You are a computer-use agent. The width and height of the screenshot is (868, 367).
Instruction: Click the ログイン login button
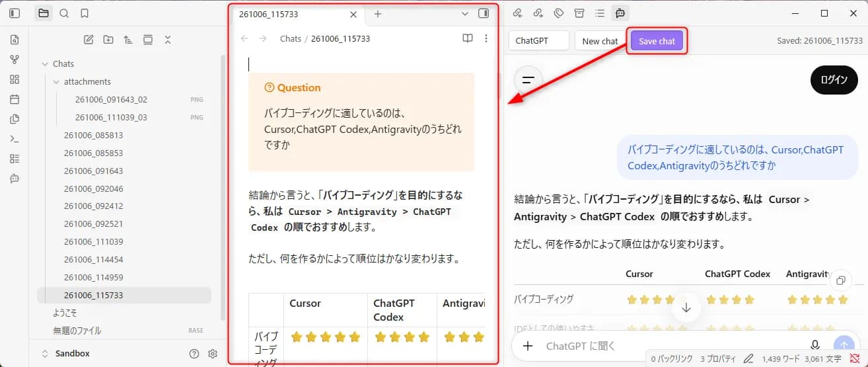click(x=834, y=79)
